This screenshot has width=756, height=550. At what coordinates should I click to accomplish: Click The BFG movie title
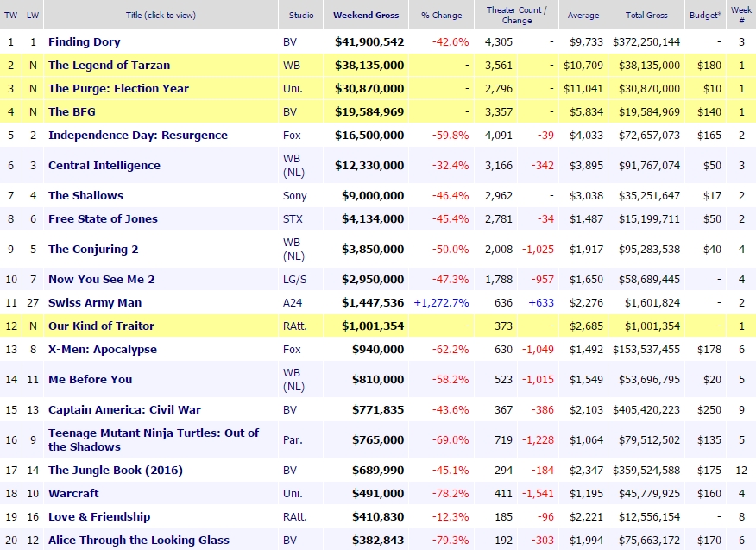(72, 111)
